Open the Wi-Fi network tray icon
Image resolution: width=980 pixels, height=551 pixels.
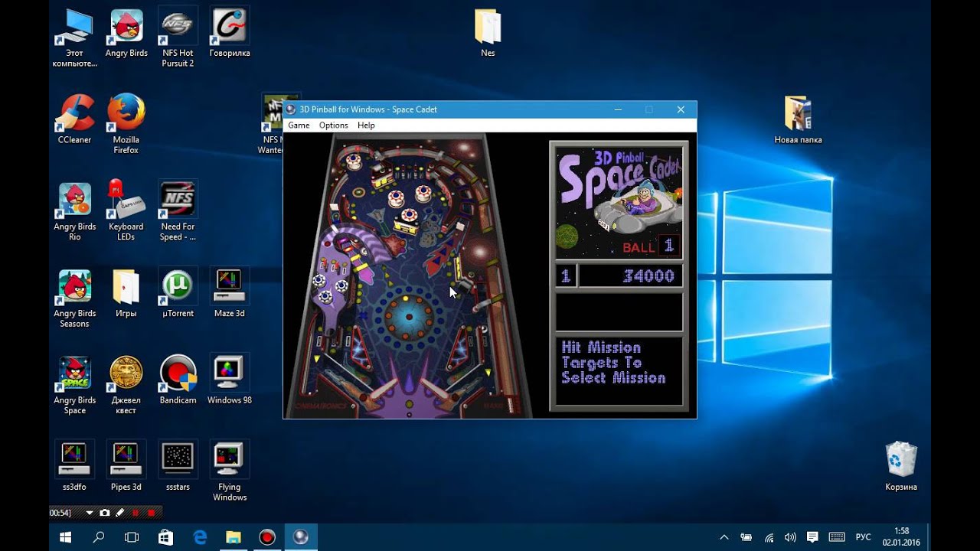769,537
